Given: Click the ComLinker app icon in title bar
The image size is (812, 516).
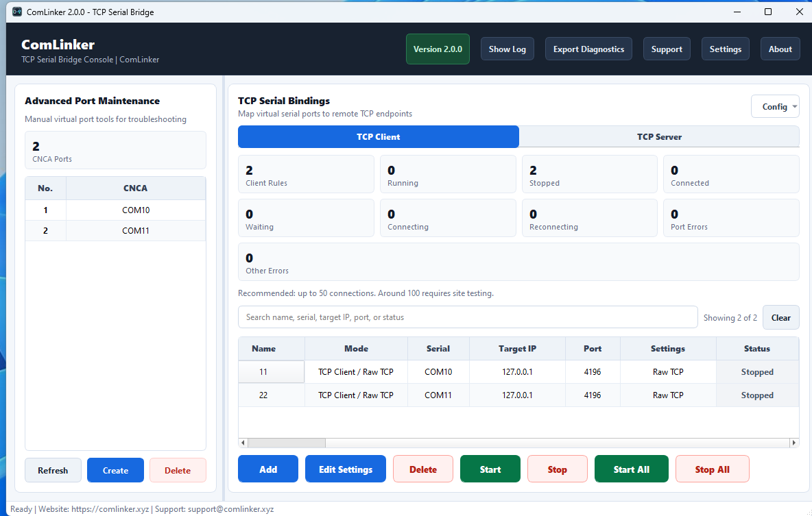Looking at the screenshot, I should pyautogui.click(x=17, y=12).
